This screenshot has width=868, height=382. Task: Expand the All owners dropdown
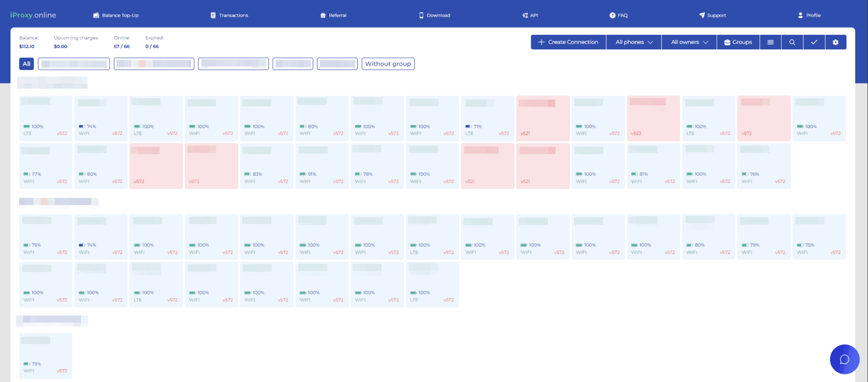tap(689, 42)
